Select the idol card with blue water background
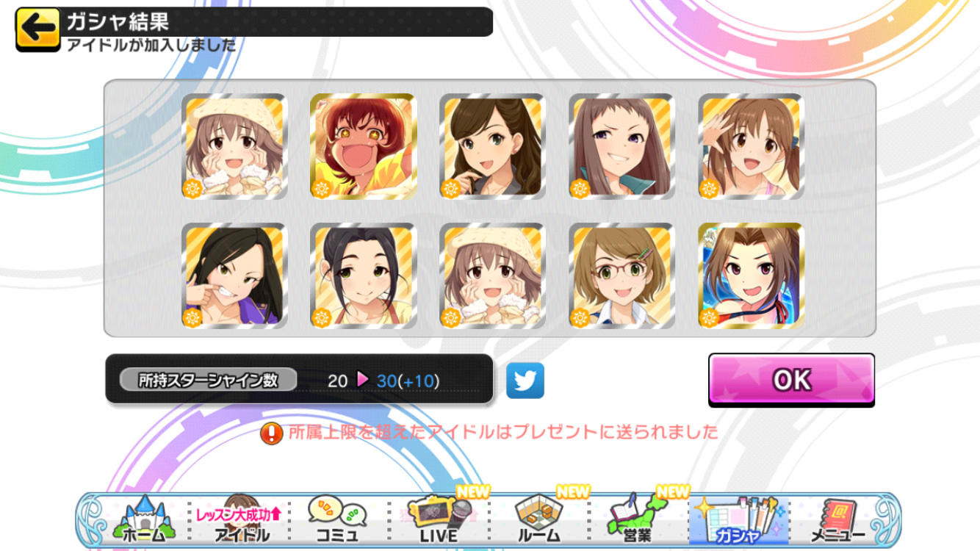Screen dimensions: 980x551 pos(752,275)
